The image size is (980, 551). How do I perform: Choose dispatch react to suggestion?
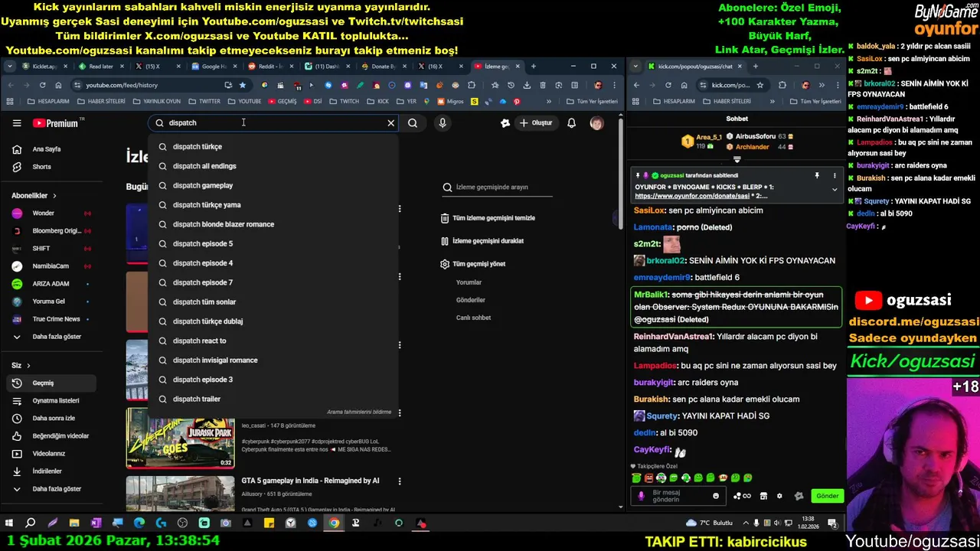274,341
